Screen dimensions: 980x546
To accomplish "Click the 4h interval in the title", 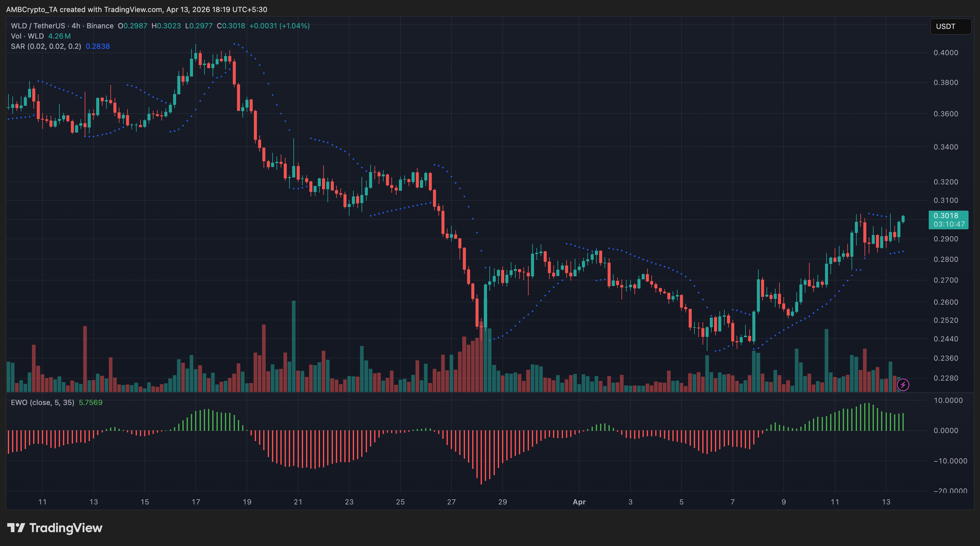I will coord(76,26).
